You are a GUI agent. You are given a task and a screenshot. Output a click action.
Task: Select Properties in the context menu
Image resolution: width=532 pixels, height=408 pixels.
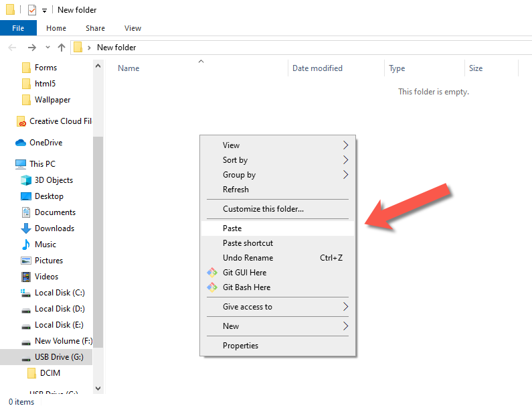240,346
